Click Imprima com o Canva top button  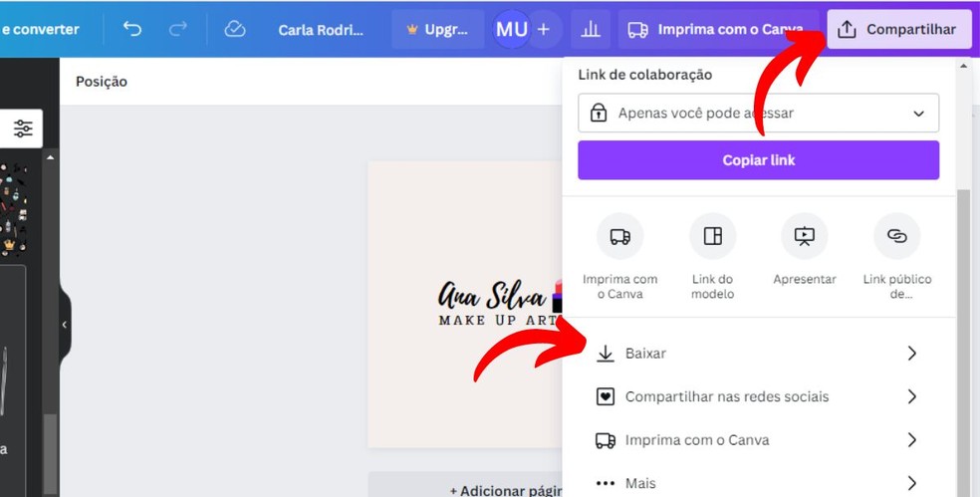[x=718, y=30]
